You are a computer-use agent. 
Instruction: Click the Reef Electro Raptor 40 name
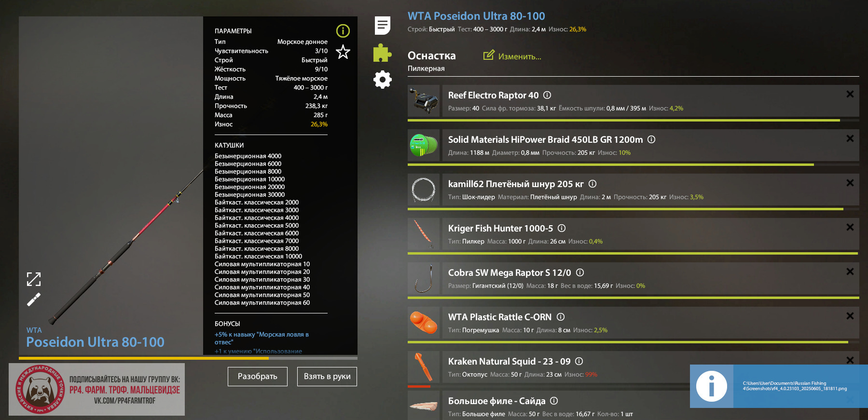pyautogui.click(x=493, y=95)
